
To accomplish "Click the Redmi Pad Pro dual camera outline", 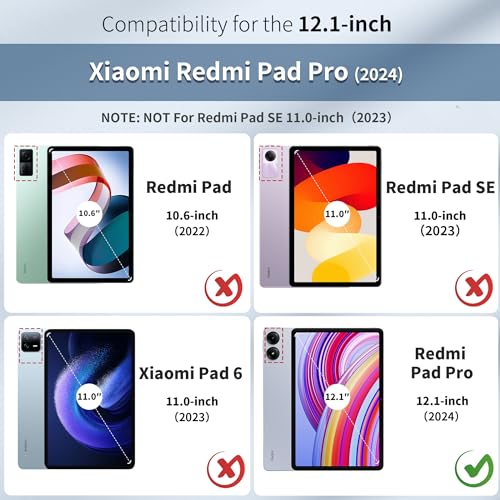I will [273, 345].
